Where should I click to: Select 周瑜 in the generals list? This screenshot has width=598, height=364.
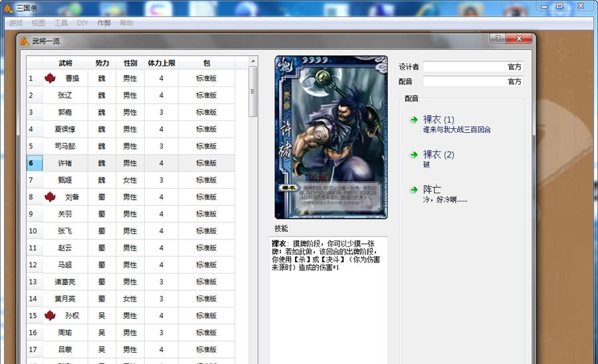tap(65, 332)
